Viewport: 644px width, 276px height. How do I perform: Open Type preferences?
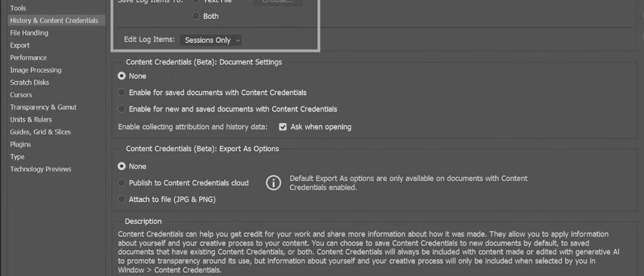point(17,157)
